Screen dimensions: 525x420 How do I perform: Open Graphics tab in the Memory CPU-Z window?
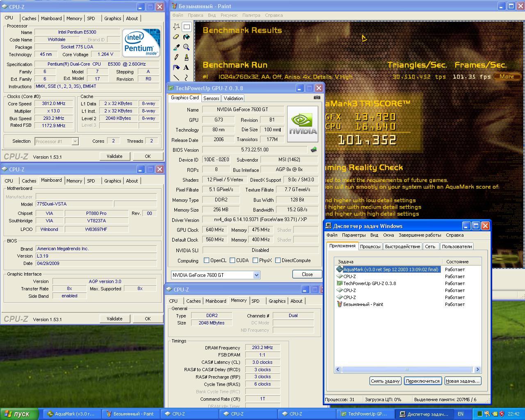pyautogui.click(x=277, y=301)
